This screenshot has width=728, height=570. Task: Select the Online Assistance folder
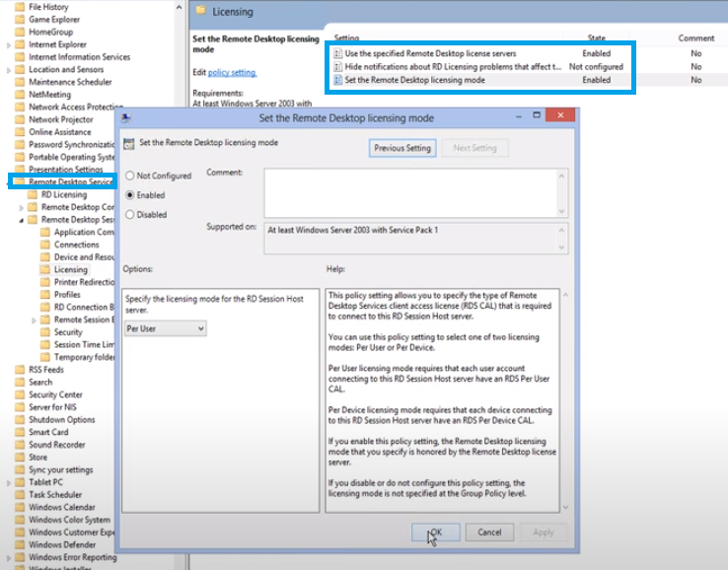60,132
